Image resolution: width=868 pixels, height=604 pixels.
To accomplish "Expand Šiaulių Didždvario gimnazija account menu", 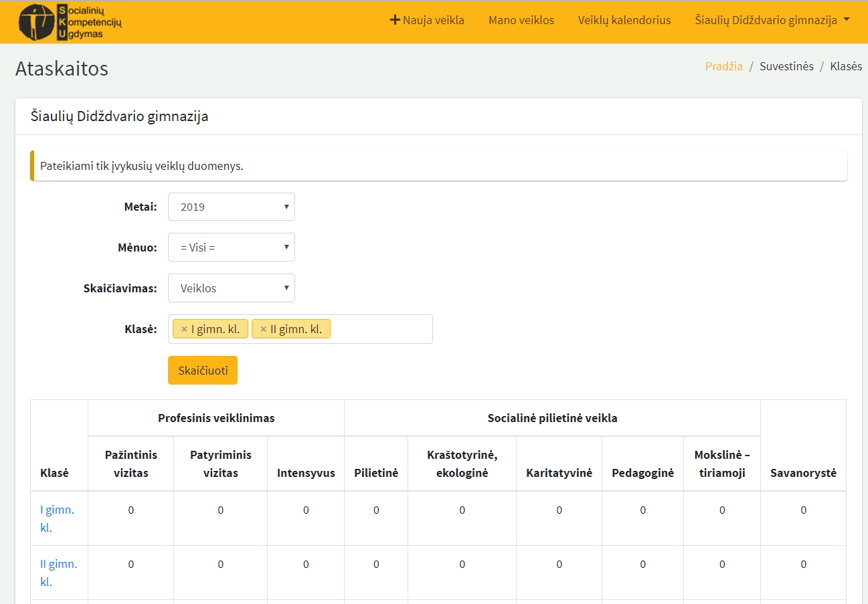I will pyautogui.click(x=772, y=20).
